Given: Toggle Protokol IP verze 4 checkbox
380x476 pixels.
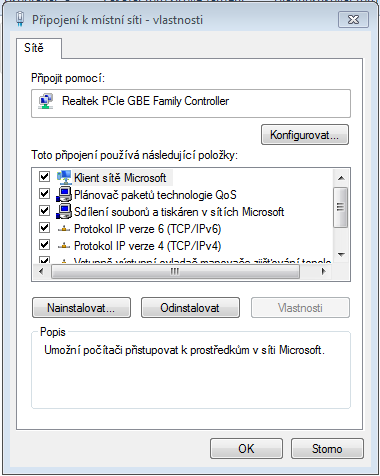Looking at the screenshot, I should (x=44, y=245).
